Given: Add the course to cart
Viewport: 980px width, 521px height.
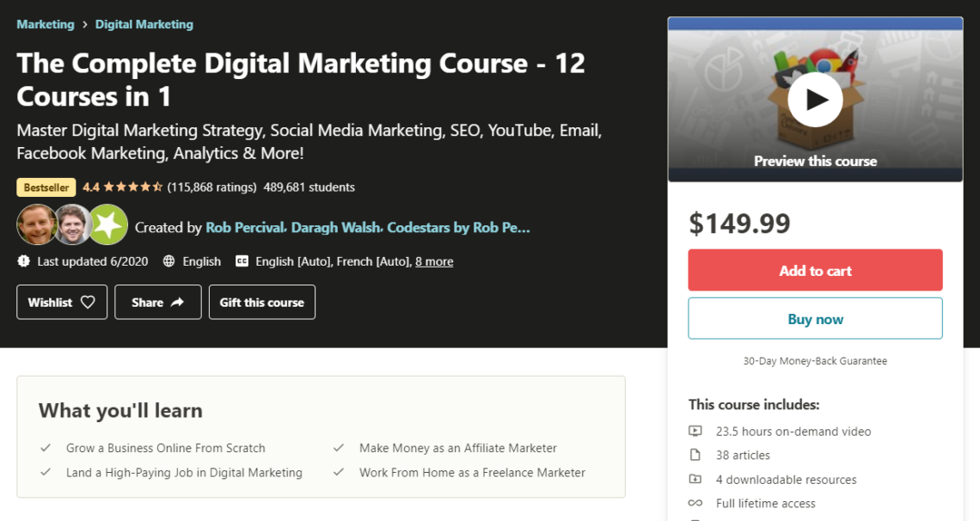Looking at the screenshot, I should coord(815,269).
